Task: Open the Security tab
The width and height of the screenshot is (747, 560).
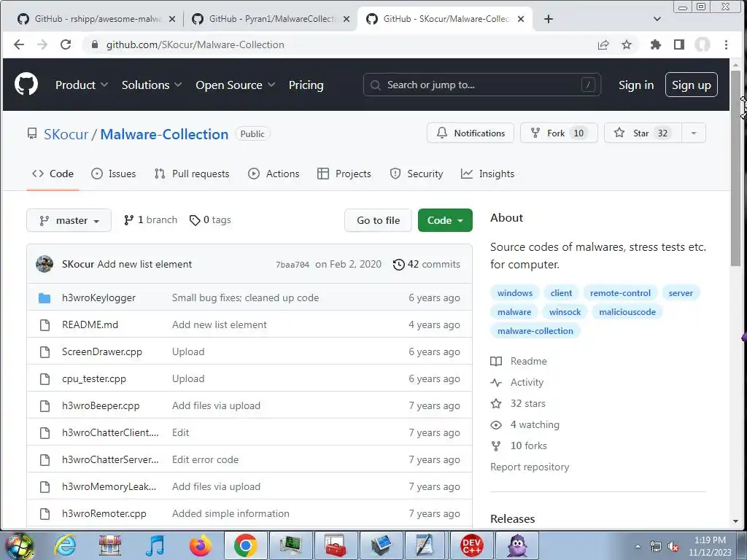Action: coord(417,174)
